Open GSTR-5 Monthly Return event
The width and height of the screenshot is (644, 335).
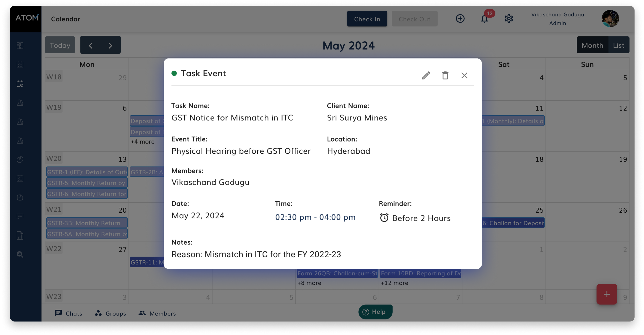[87, 183]
